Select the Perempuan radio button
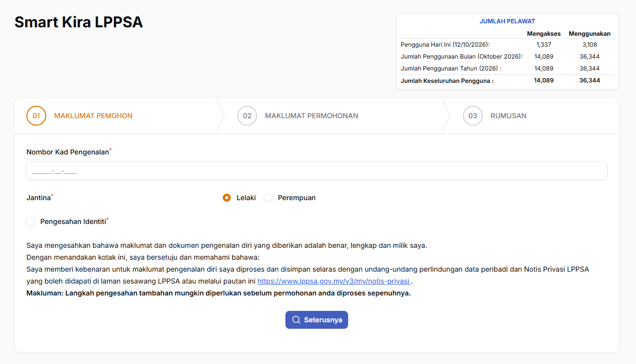This screenshot has height=364, width=636. [x=268, y=198]
